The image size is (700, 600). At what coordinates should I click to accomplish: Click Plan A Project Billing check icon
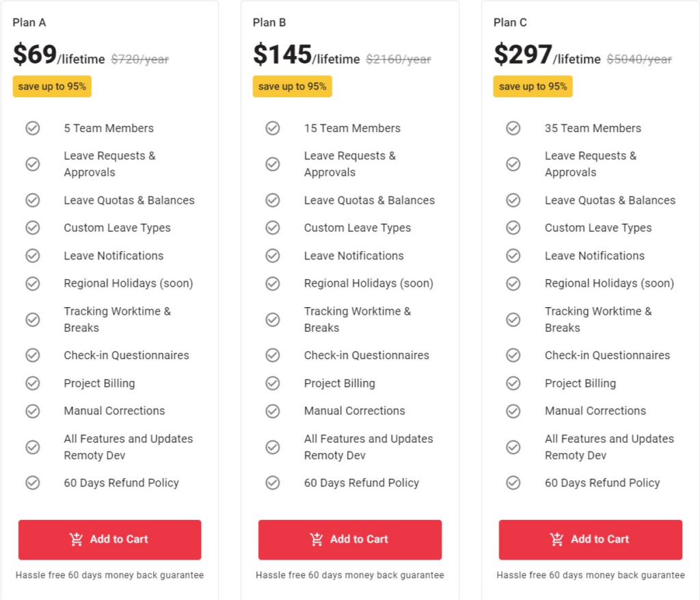[33, 383]
